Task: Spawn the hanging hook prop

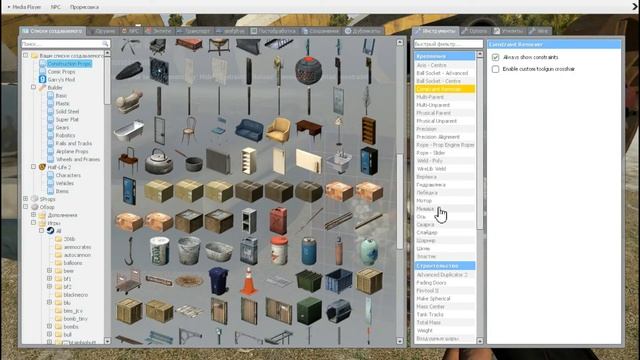Action: [x=129, y=251]
